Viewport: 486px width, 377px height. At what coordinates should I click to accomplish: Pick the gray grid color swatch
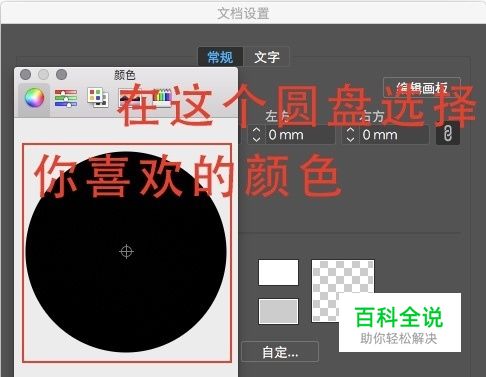(x=278, y=311)
